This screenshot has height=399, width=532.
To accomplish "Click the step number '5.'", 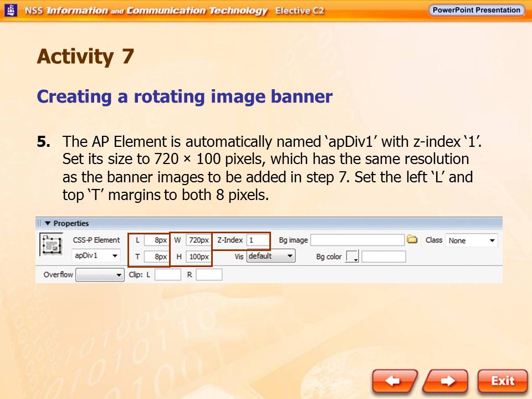I will point(43,142).
